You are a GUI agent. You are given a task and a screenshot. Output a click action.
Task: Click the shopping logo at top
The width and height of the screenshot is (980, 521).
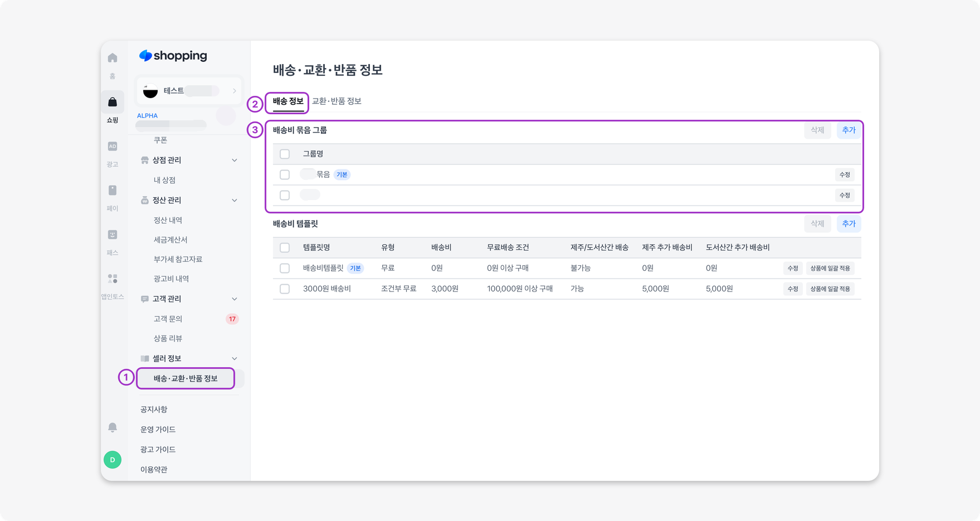[x=173, y=56]
